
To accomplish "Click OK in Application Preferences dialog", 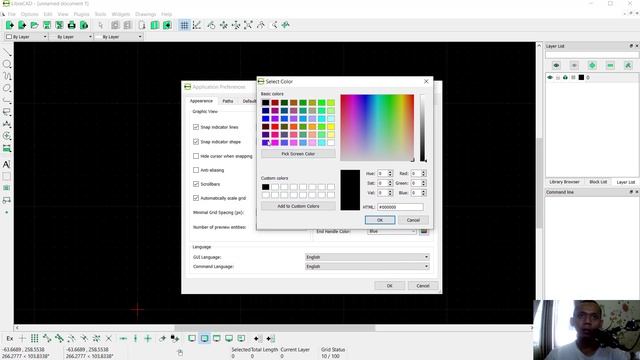I will tap(389, 286).
